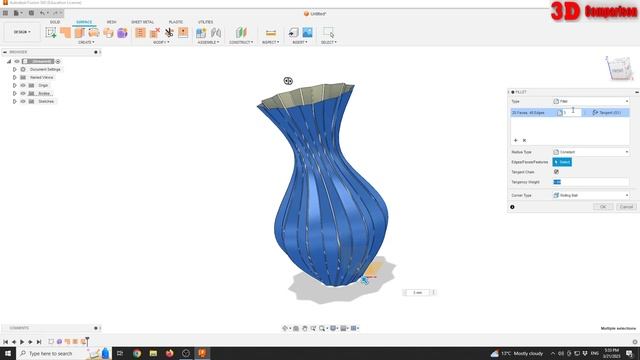640x360 pixels.
Task: Click the Select tool icon
Action: pyautogui.click(x=329, y=32)
